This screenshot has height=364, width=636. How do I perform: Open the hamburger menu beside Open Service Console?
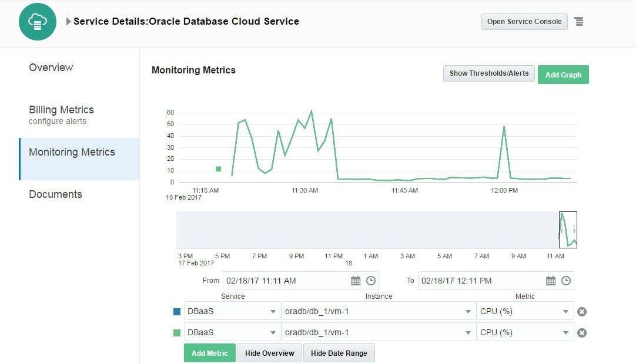(x=579, y=22)
